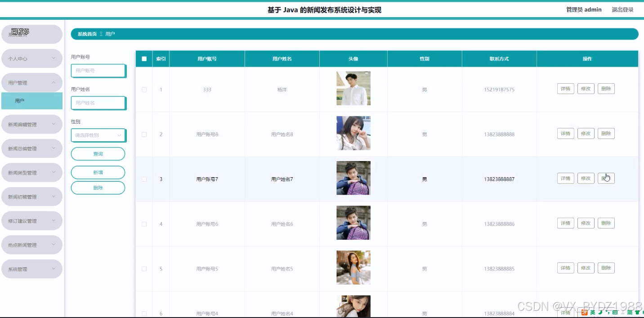
Task: Click 系统首页 in the breadcrumb
Action: tap(87, 34)
